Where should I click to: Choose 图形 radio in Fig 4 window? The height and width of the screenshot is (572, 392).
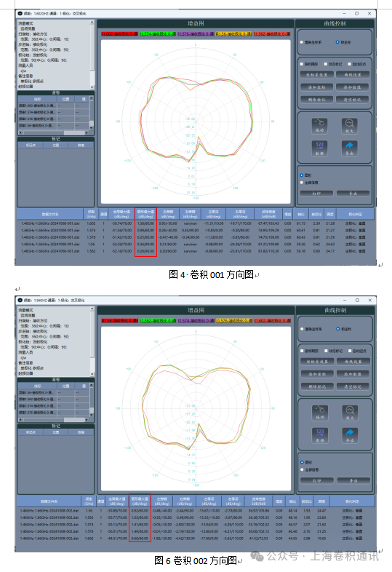tap(302, 175)
